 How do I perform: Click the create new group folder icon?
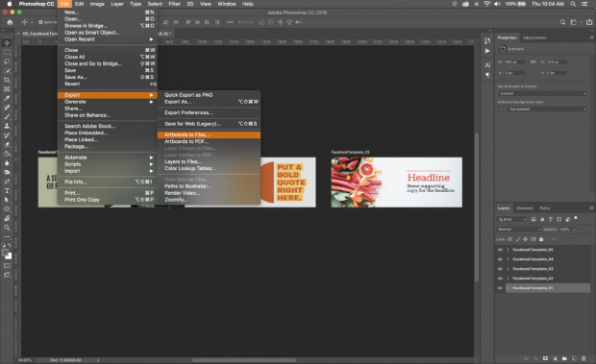[x=564, y=358]
